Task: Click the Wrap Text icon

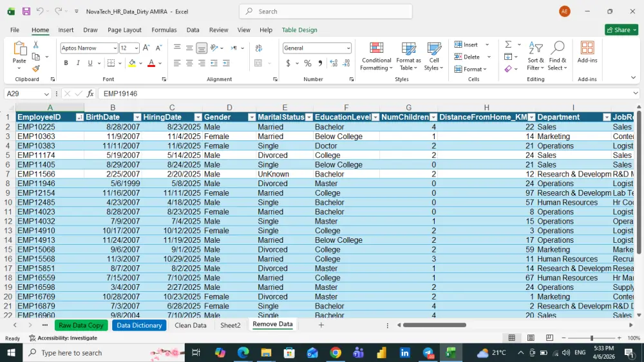Action: [258, 48]
